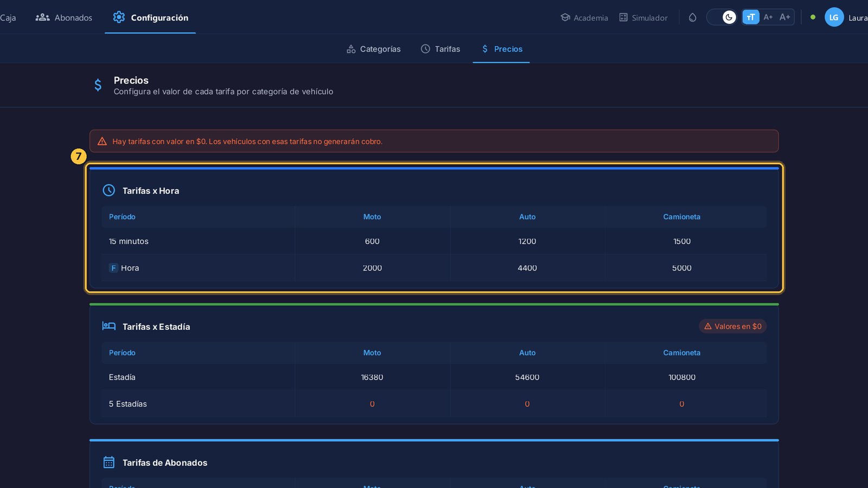Click the Tarifas de Abonados calendar icon

[109, 462]
